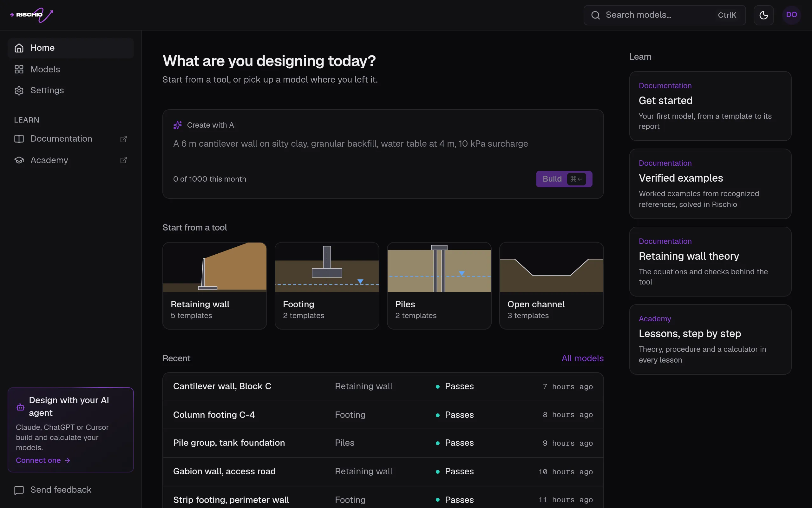Open Academy external link arrow icon
This screenshot has height=508, width=812.
click(x=123, y=160)
